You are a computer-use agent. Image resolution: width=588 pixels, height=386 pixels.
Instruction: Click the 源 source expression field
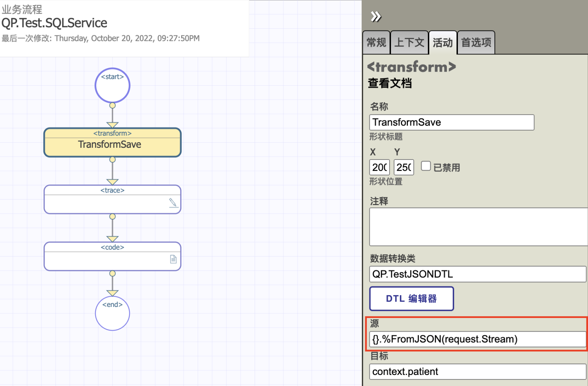coord(477,339)
